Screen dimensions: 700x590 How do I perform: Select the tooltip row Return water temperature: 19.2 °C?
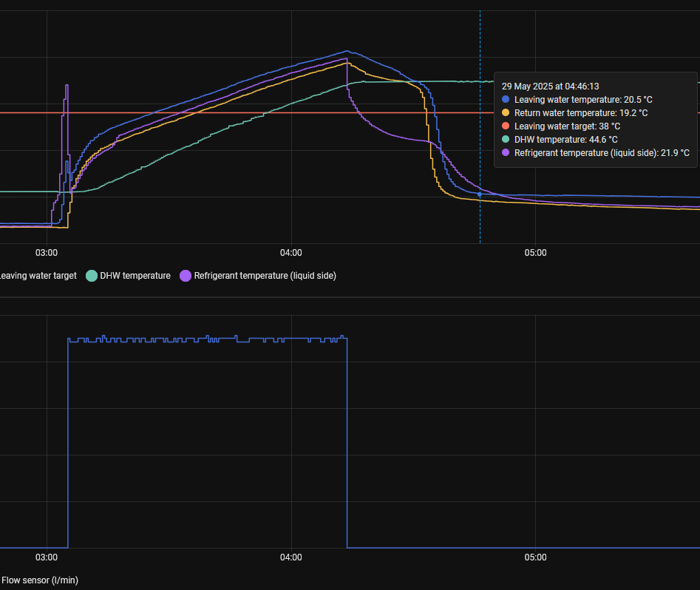coord(581,112)
